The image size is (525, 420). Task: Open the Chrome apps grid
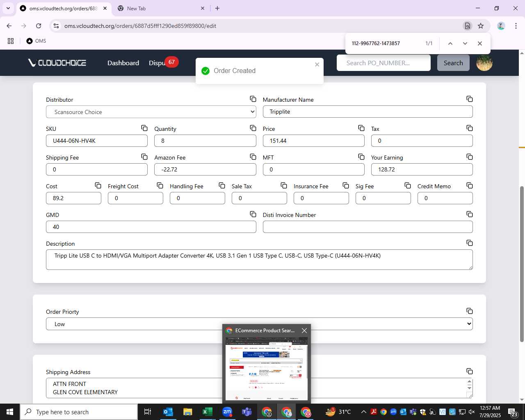11,41
